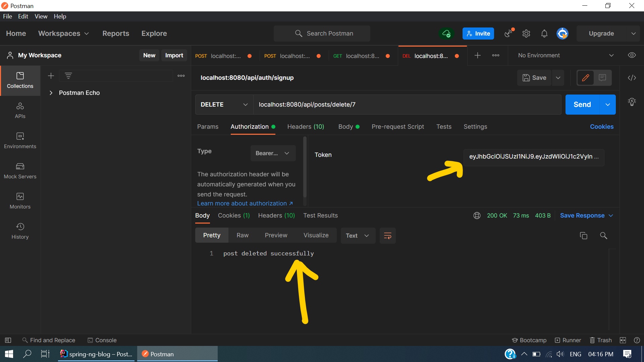Viewport: 644px width, 362px height.
Task: Open the No Environment dropdown
Action: click(x=566, y=55)
